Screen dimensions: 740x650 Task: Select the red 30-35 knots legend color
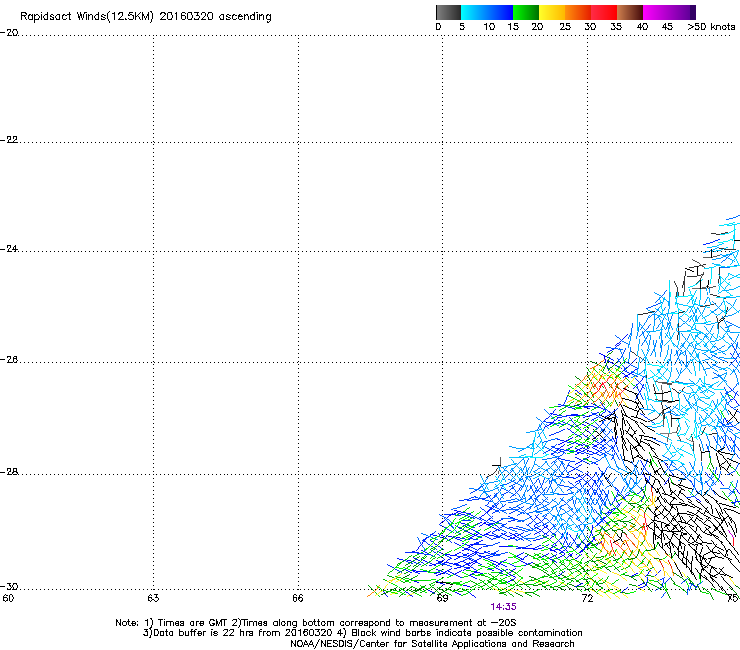pos(604,12)
